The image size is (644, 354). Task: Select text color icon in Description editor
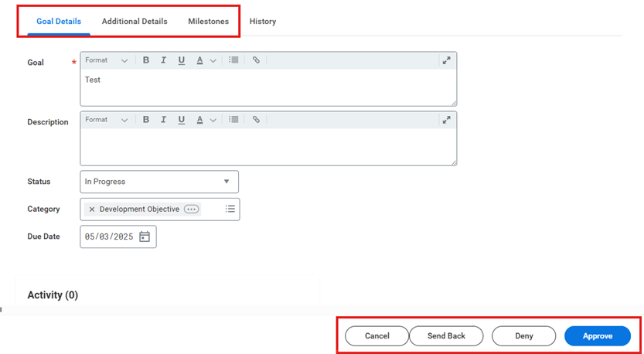200,120
